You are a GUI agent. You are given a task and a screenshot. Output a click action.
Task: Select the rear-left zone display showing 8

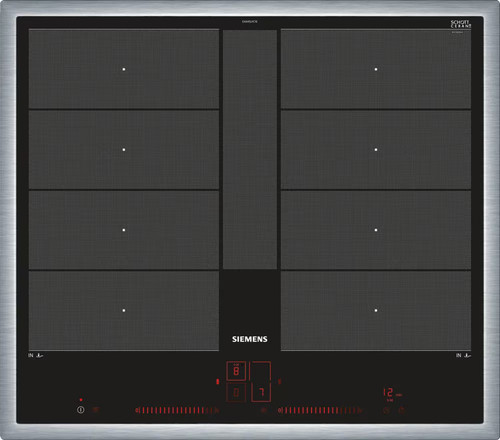(x=236, y=371)
